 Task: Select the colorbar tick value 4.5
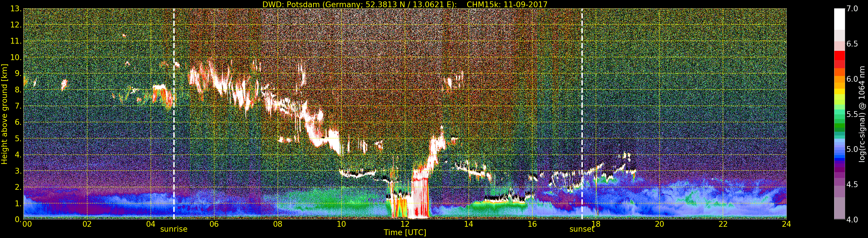[852, 185]
